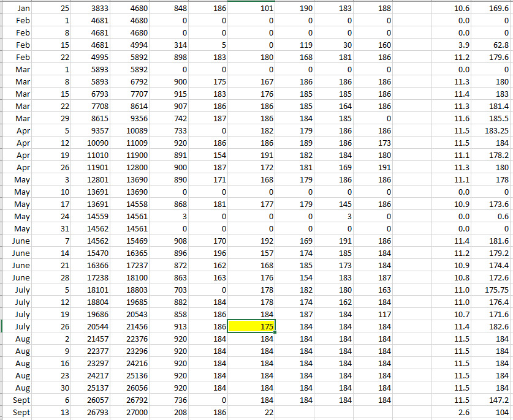
Task: Select the yellow highlighted cell containing 175
Action: (251, 327)
